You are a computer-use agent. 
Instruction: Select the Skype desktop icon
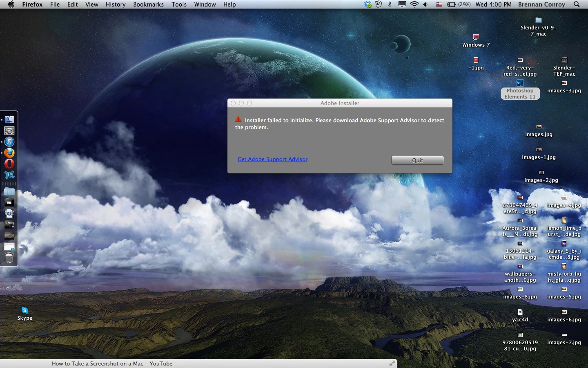pyautogui.click(x=24, y=314)
